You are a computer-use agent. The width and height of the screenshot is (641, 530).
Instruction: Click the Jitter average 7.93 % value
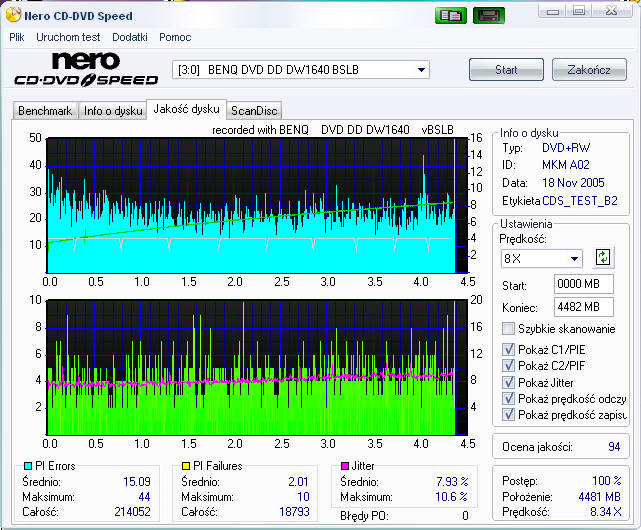[x=452, y=482]
